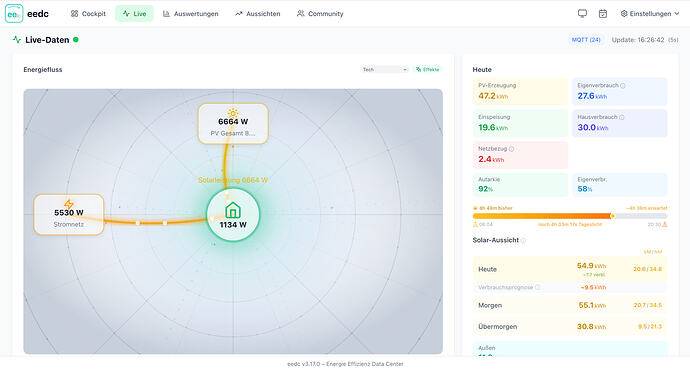The image size is (690, 371).
Task: Click the Einspeisung 19.6 kWh card
Action: pyautogui.click(x=520, y=123)
